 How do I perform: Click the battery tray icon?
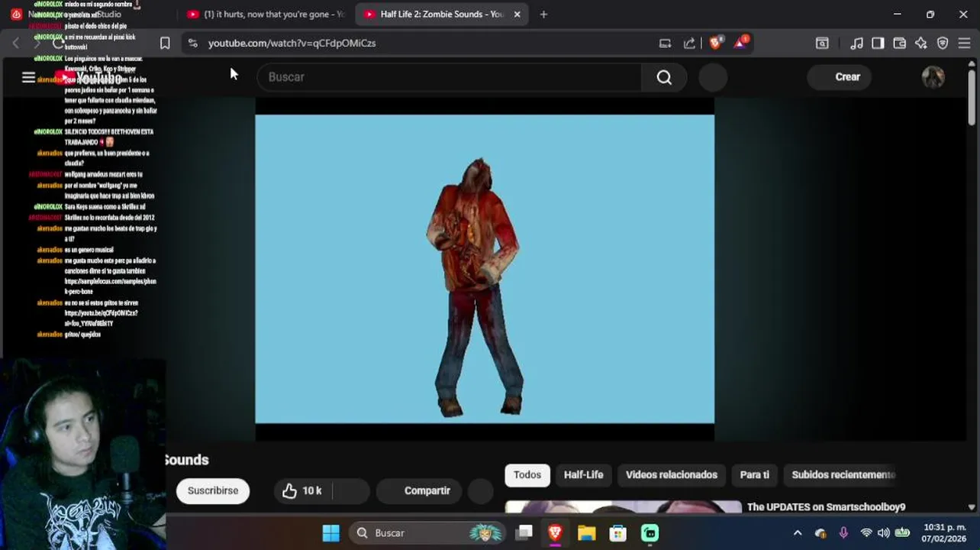coord(902,533)
